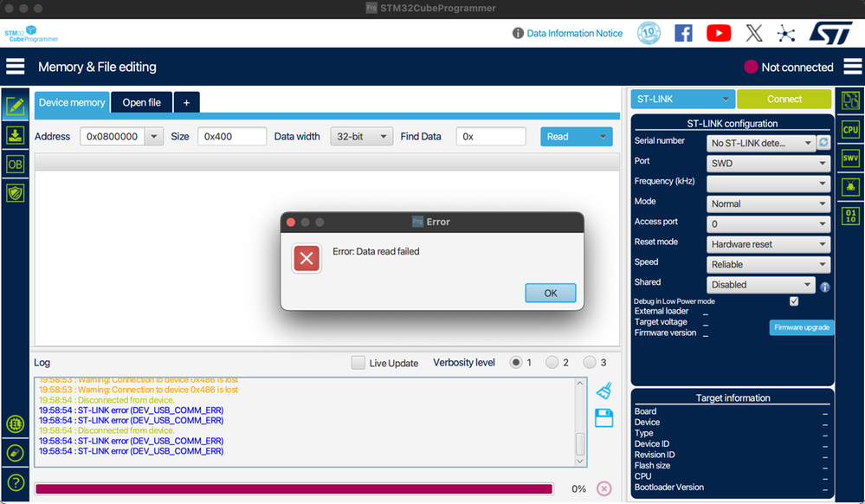Open the Port SWD dropdown
865x504 pixels.
click(x=769, y=164)
